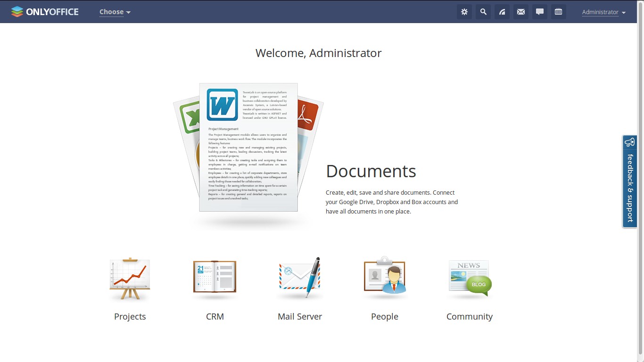
Task: Open the settings gear icon
Action: coord(464,12)
